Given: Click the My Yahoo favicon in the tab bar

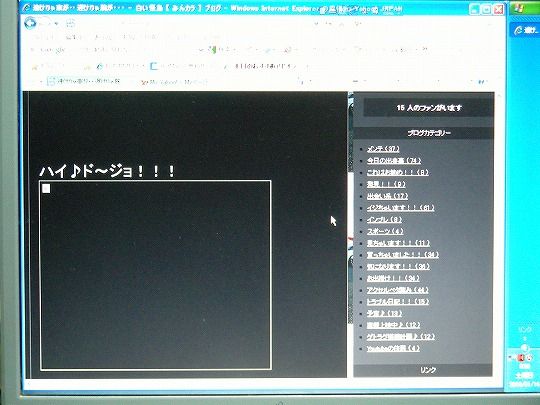Looking at the screenshot, I should (x=144, y=82).
